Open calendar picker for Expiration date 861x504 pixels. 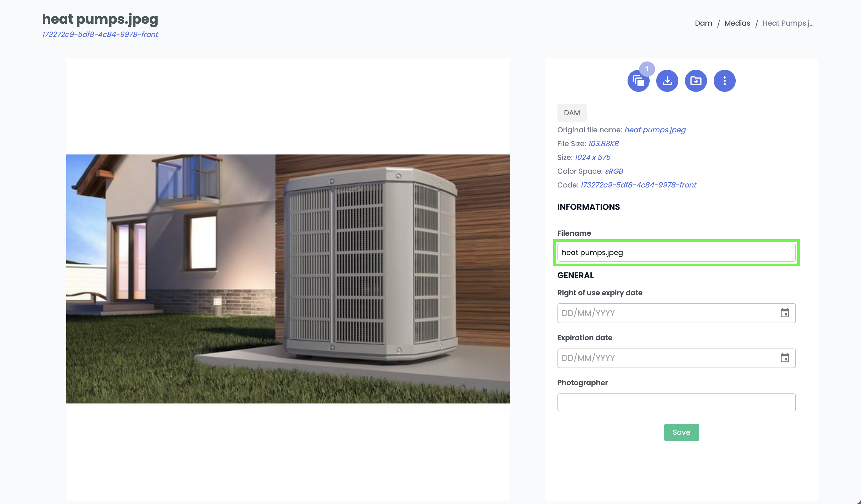pos(785,358)
